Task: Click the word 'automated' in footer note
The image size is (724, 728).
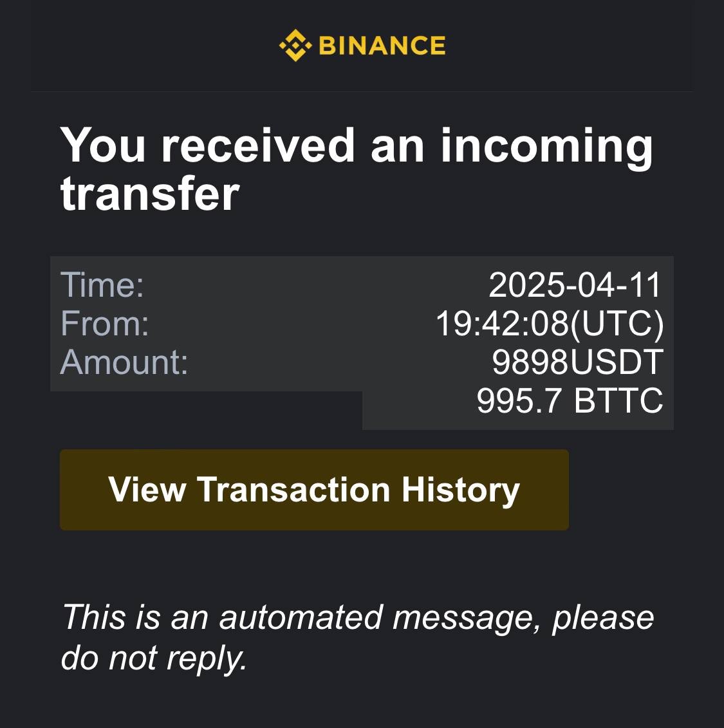Action: pos(301,617)
